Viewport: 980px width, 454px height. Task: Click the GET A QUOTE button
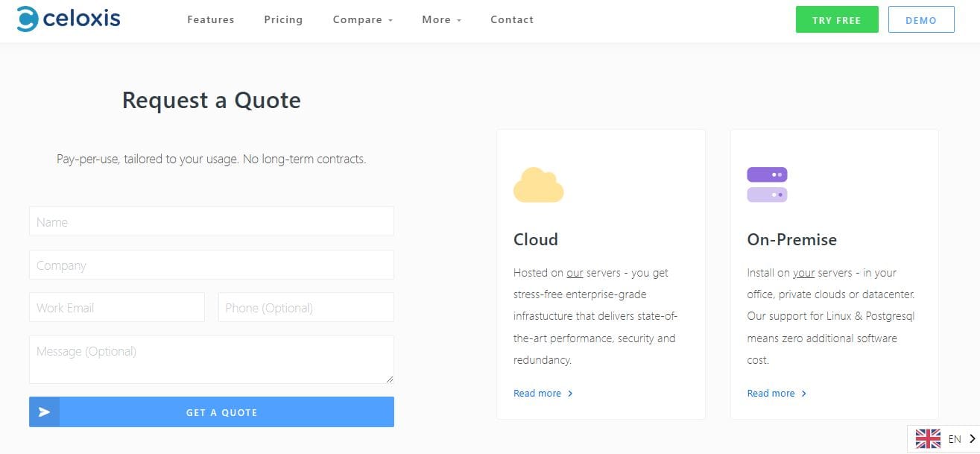click(221, 412)
